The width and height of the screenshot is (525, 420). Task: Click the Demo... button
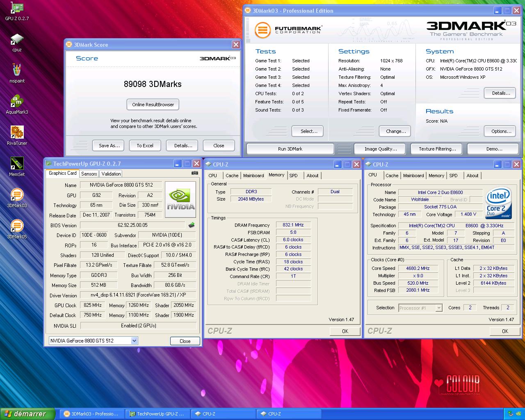[494, 149]
